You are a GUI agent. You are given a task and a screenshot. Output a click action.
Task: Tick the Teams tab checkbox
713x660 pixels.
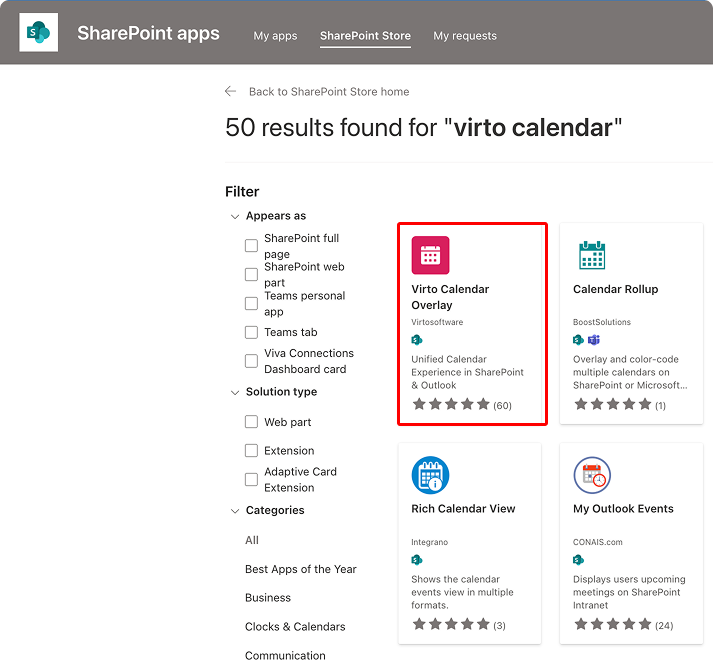(x=251, y=333)
